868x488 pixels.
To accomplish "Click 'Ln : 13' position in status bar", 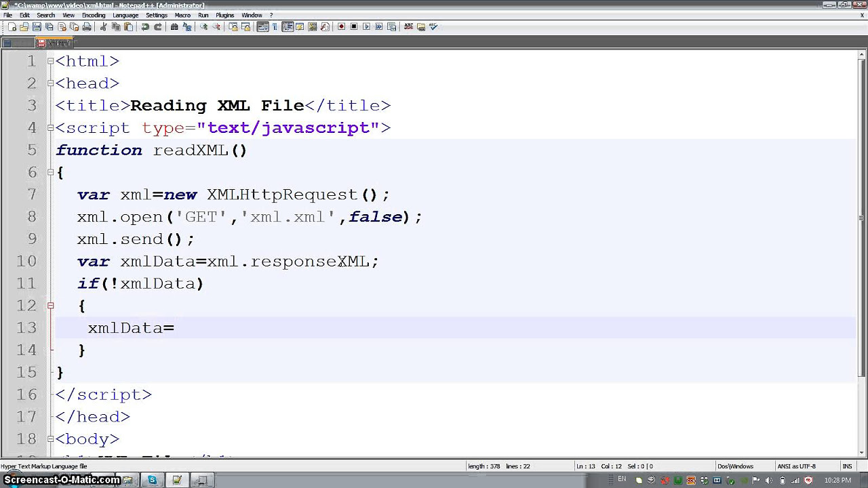I will [586, 466].
